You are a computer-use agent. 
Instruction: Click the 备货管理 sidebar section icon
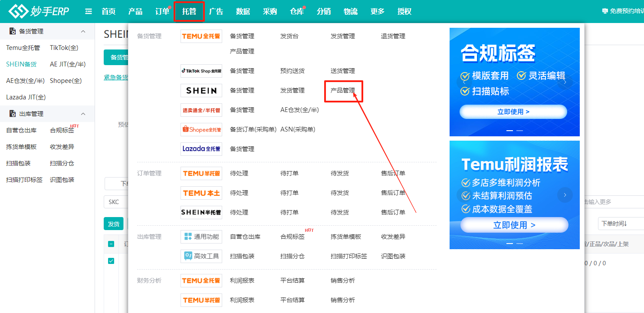[13, 31]
